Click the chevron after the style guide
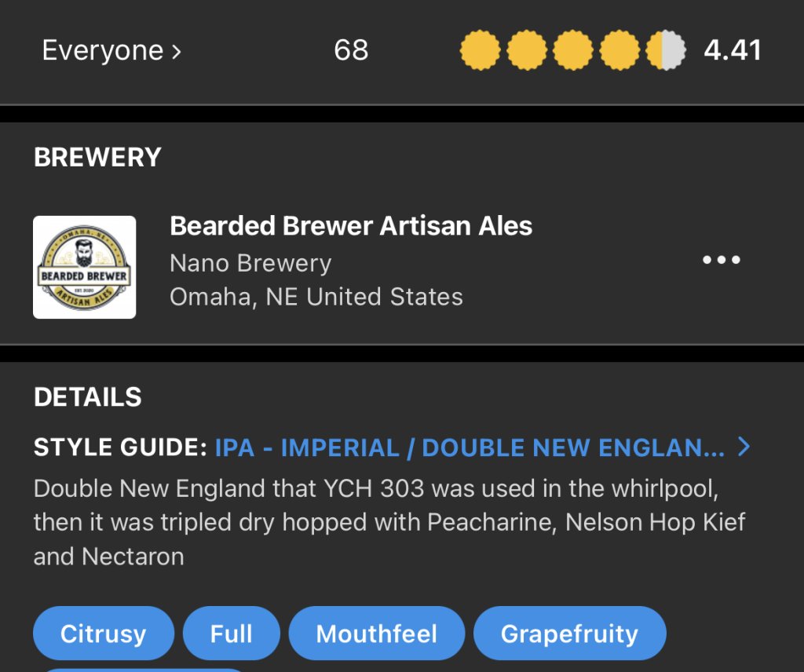Viewport: 804px width, 672px height. click(x=744, y=447)
